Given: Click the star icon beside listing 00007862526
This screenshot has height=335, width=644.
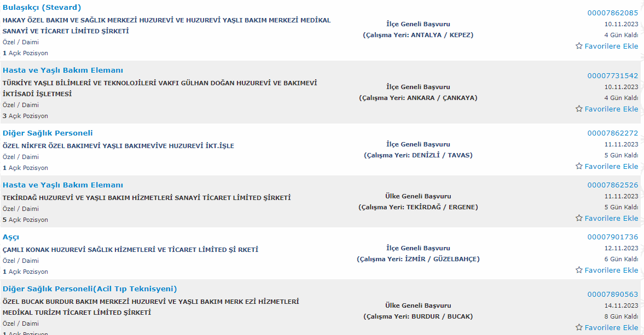Looking at the screenshot, I should tap(579, 218).
